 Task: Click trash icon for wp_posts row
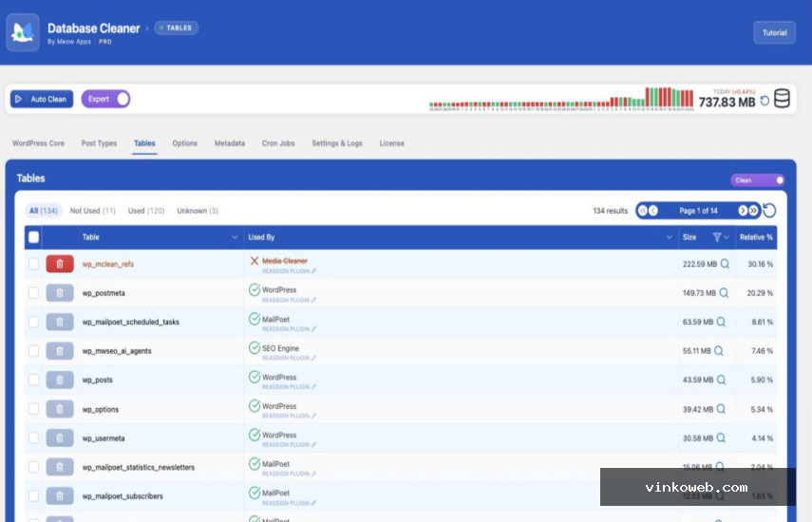point(60,380)
